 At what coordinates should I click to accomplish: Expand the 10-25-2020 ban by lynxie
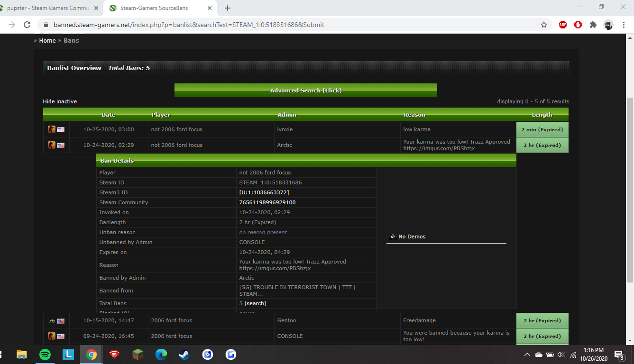(306, 129)
